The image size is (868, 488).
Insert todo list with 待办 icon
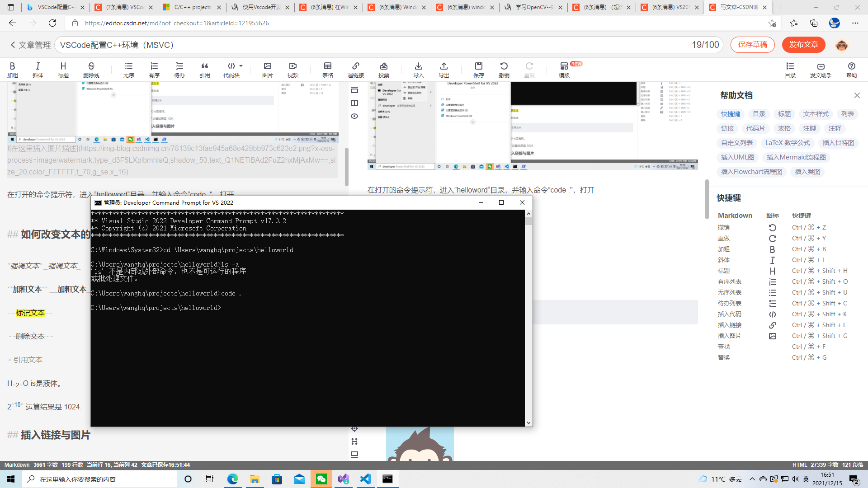[179, 70]
